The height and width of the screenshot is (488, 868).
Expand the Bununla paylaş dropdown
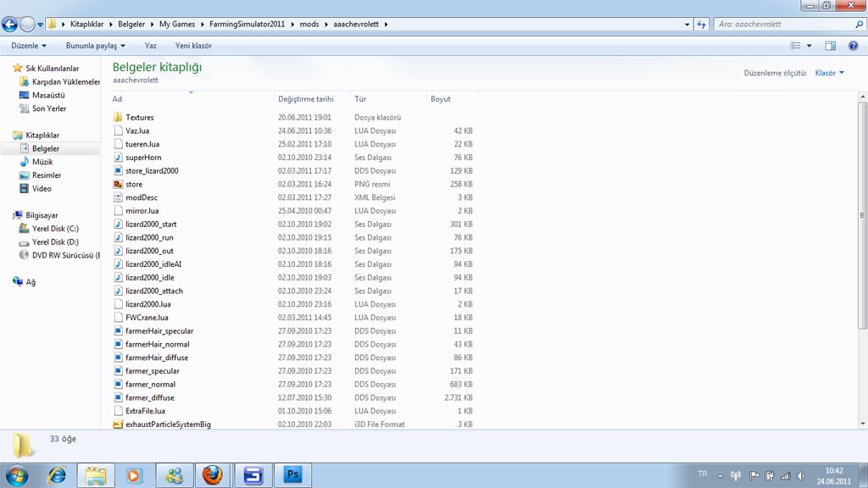point(95,46)
